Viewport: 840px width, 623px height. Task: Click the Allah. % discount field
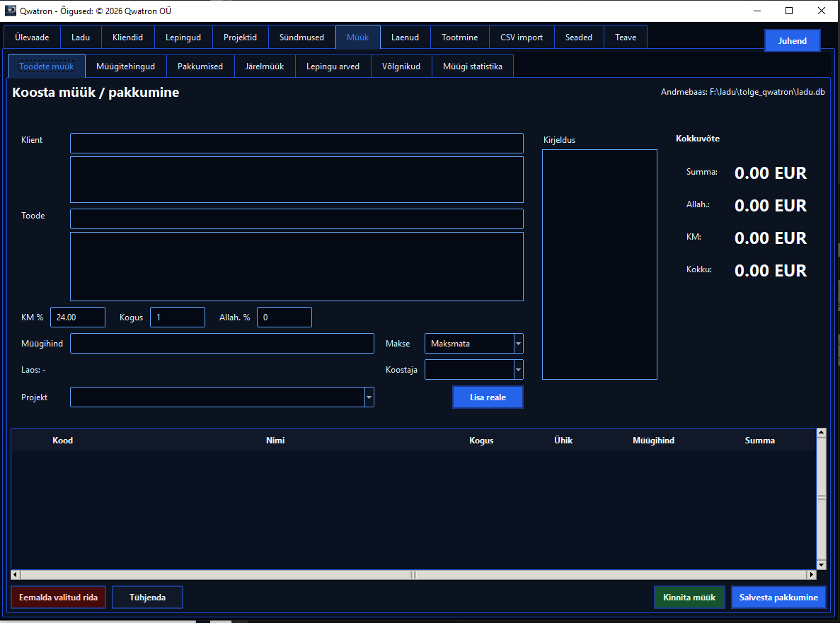(284, 318)
